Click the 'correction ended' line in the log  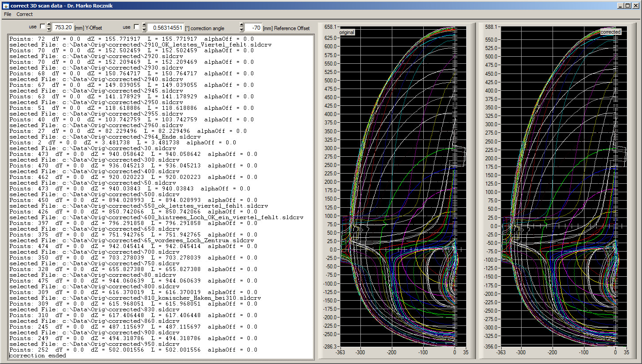coord(38,356)
